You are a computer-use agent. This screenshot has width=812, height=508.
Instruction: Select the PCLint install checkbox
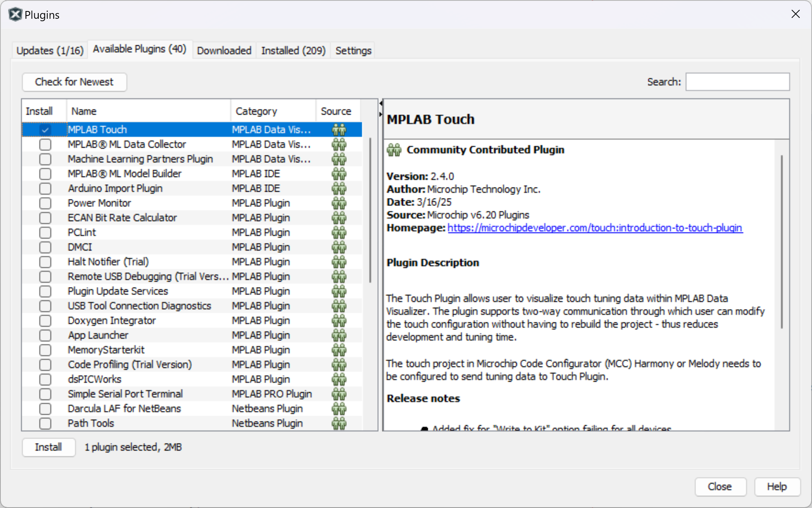coord(45,232)
